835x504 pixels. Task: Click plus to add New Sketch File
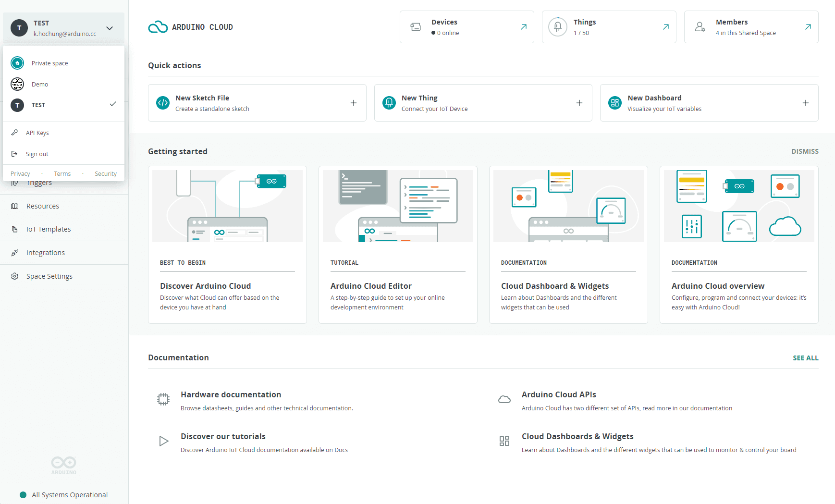353,103
